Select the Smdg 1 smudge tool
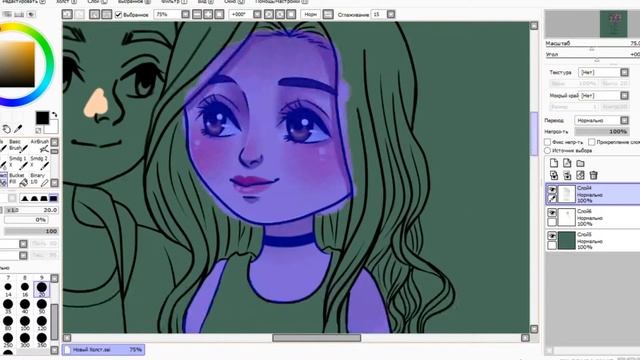The width and height of the screenshot is (640, 360). tap(18, 162)
